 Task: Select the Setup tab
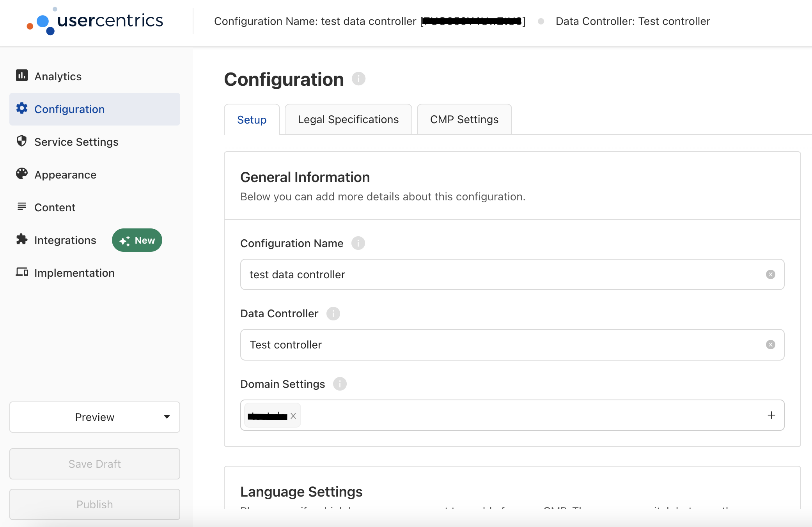252,120
